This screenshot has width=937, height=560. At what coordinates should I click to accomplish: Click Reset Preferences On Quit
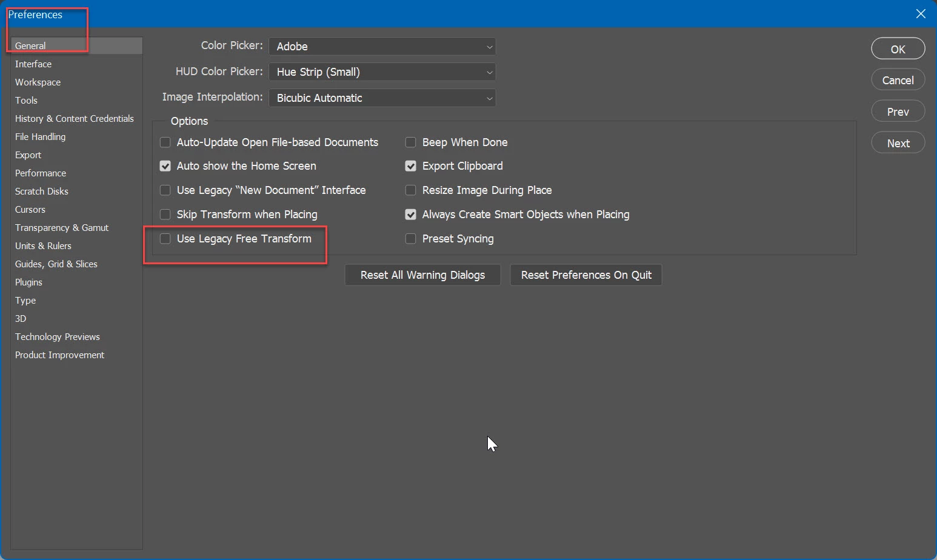click(x=586, y=275)
